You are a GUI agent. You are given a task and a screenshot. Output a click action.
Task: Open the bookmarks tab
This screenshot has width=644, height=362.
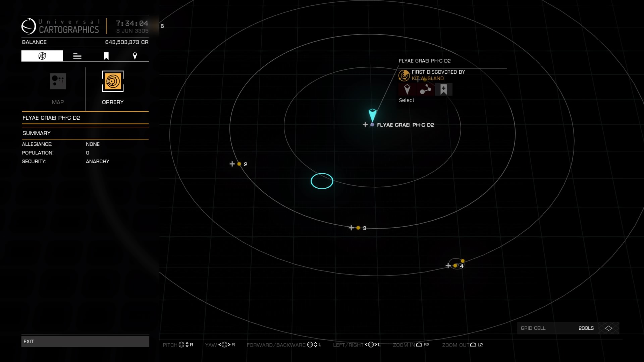(x=106, y=56)
